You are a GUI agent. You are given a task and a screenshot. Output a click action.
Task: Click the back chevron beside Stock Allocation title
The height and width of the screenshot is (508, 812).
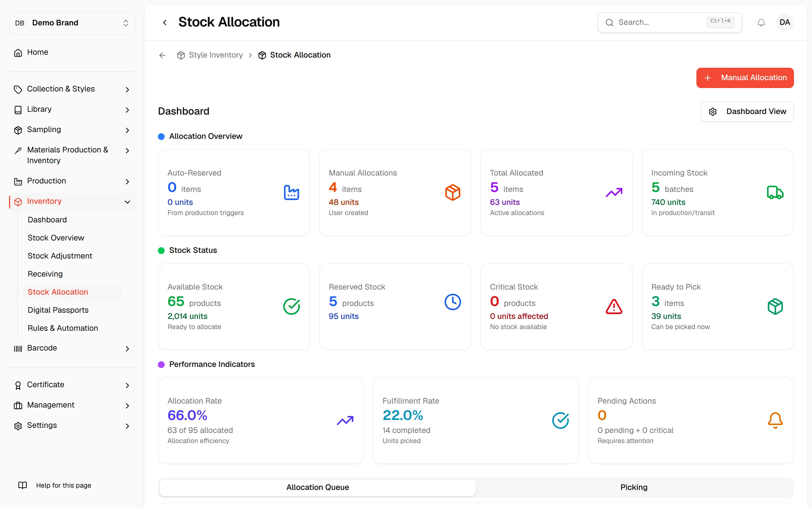click(165, 23)
